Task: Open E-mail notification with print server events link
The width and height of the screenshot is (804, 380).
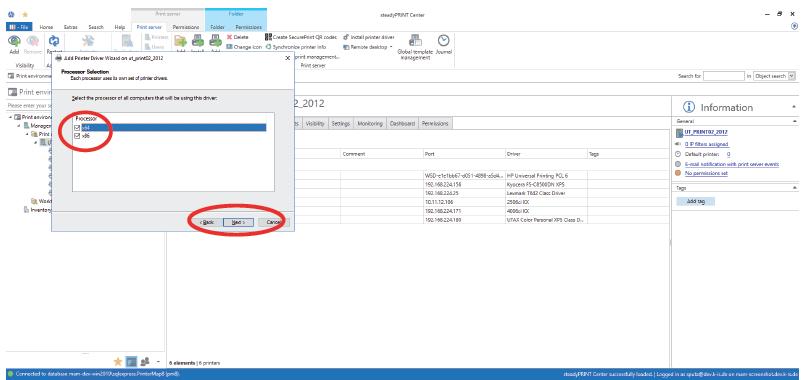Action: [x=732, y=164]
